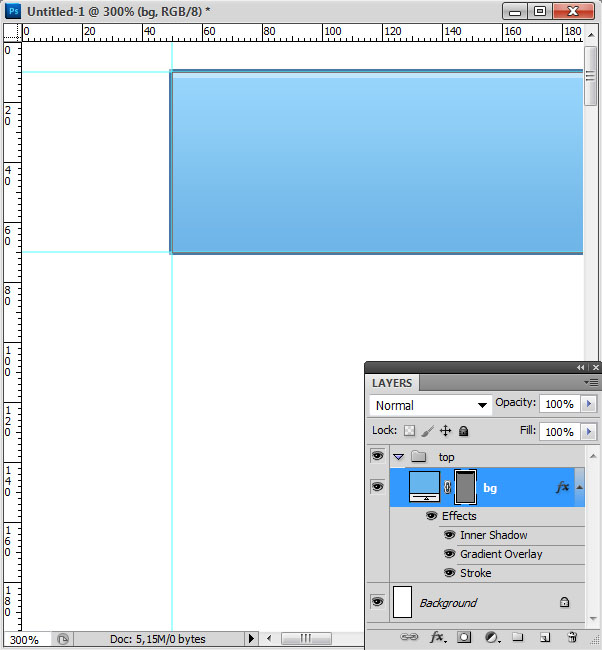Select the LAYERS tab
This screenshot has width=602, height=650.
392,383
